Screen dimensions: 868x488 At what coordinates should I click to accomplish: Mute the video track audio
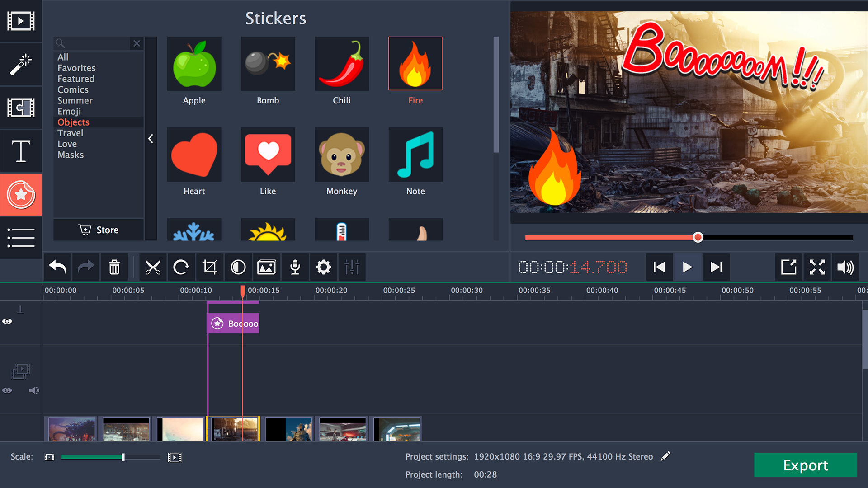pos(34,390)
